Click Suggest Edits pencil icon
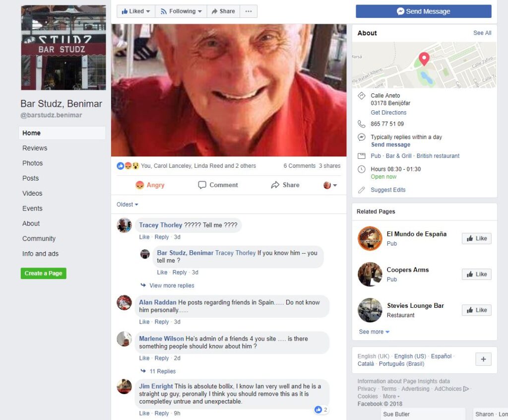508x420 pixels. [362, 190]
